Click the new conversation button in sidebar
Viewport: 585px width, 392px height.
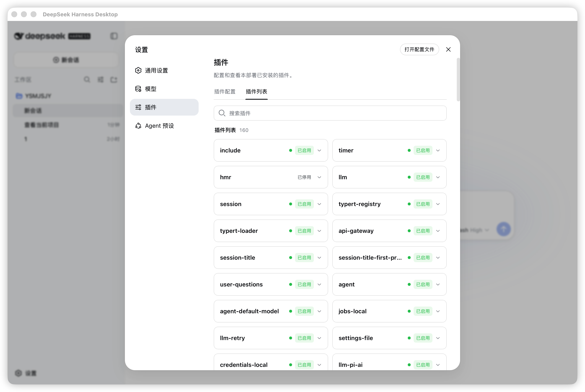[x=66, y=60]
